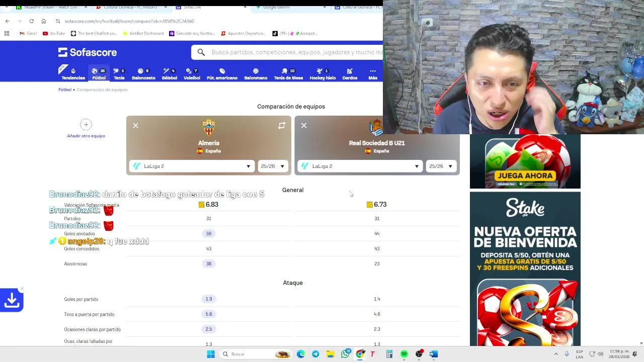This screenshot has width=644, height=362.
Task: Open the Voleibol sport icon
Action: [x=192, y=74]
